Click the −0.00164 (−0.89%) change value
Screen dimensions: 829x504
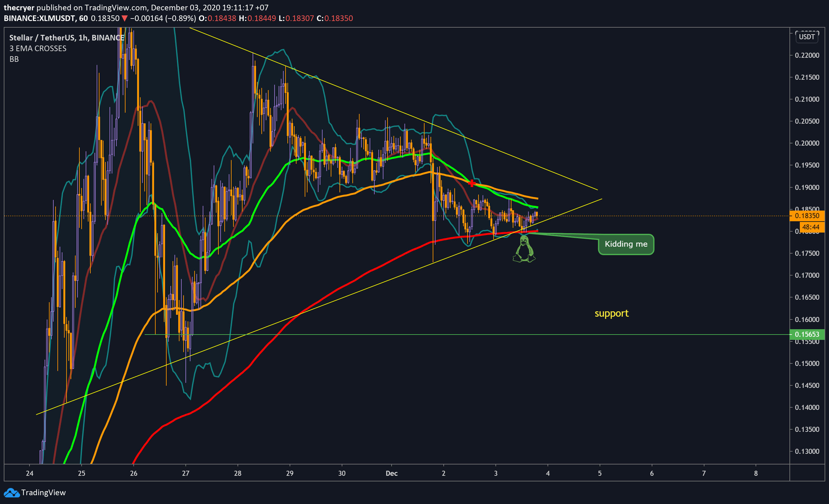(x=163, y=18)
